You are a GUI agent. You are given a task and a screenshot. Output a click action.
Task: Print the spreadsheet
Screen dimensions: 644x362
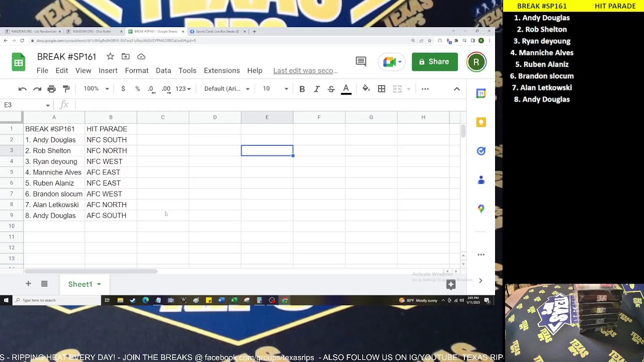coord(51,89)
